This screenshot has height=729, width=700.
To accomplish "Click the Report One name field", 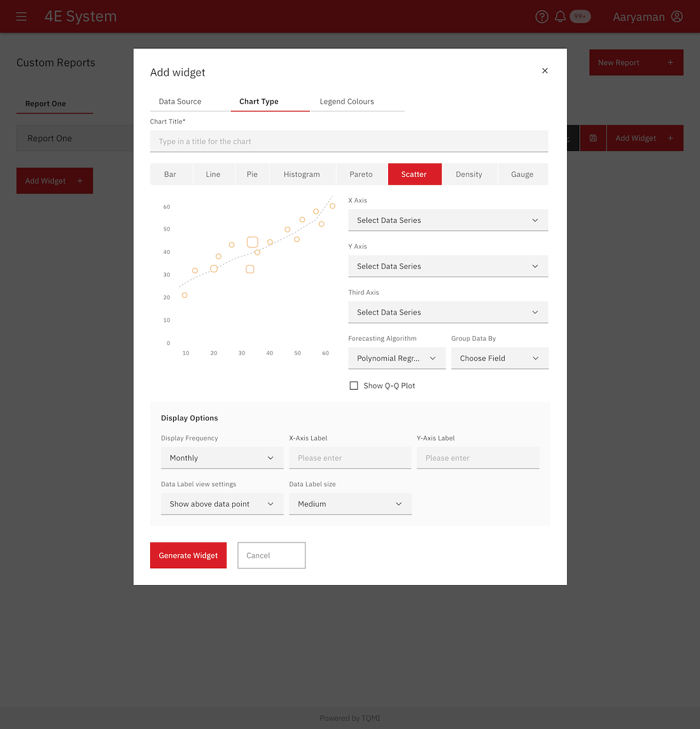I will coord(75,138).
